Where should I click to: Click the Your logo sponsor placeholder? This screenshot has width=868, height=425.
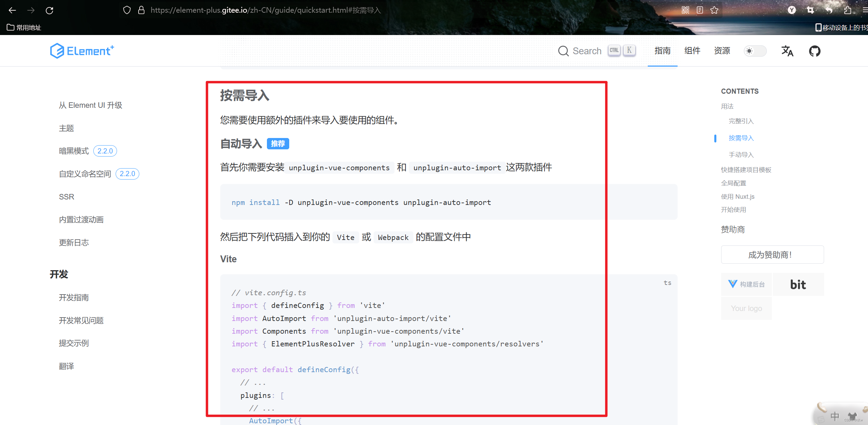[x=746, y=308]
